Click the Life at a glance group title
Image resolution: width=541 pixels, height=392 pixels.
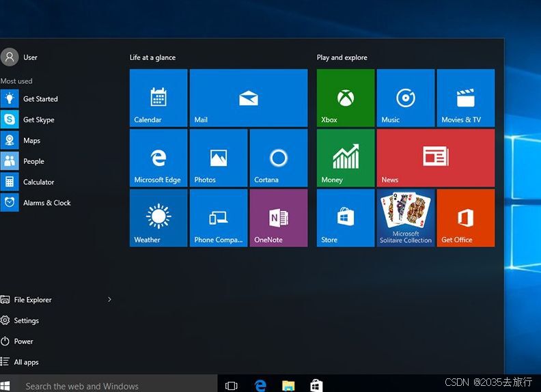(152, 57)
